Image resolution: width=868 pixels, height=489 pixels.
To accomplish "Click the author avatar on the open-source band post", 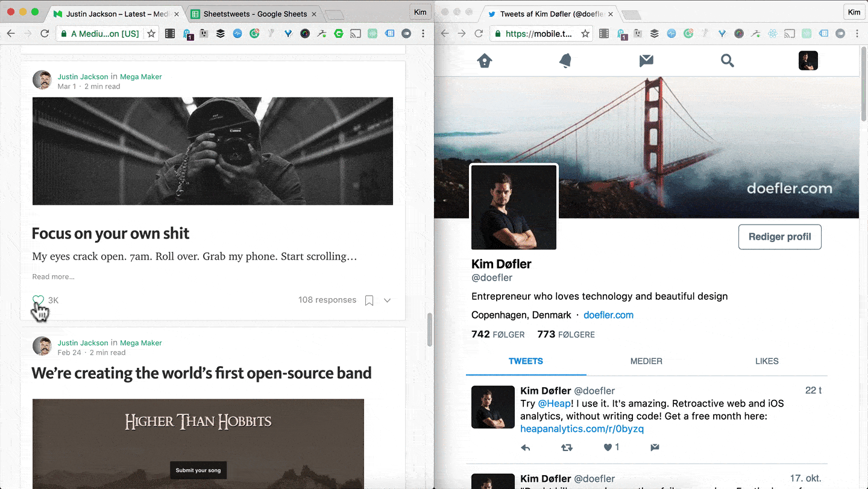I will click(x=42, y=346).
